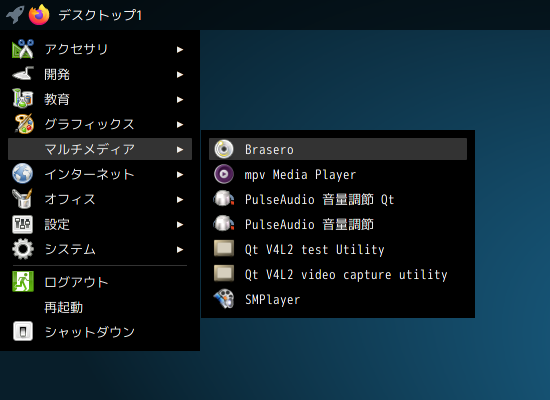Open the システム menu category
The height and width of the screenshot is (400, 550).
tap(100, 249)
